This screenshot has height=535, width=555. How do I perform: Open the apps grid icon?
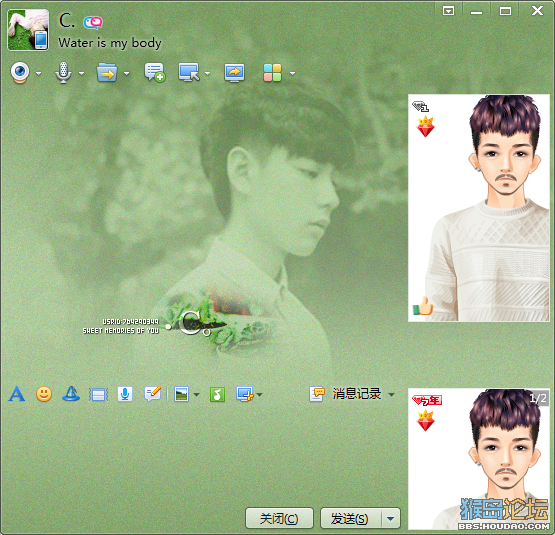pos(272,73)
